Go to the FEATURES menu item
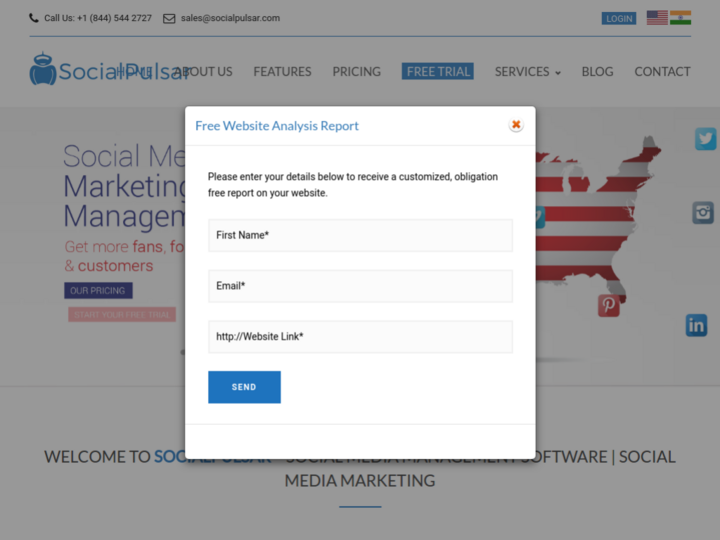720x540 pixels. [282, 72]
